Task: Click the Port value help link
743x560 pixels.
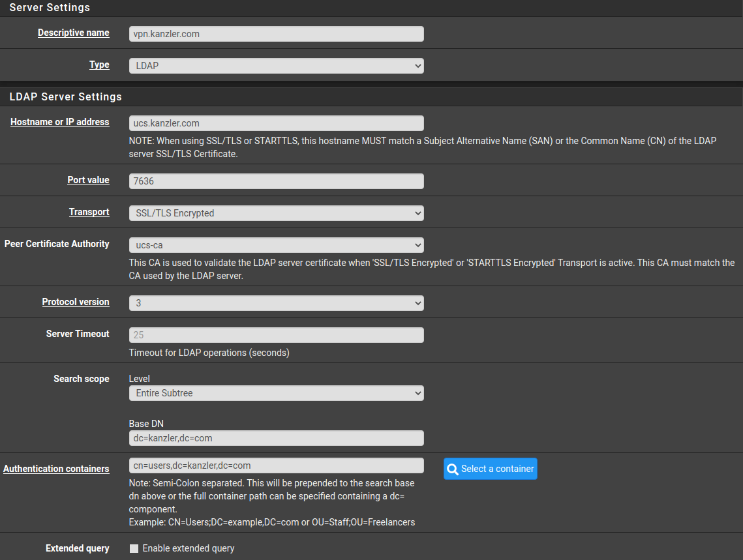Action: pos(88,180)
